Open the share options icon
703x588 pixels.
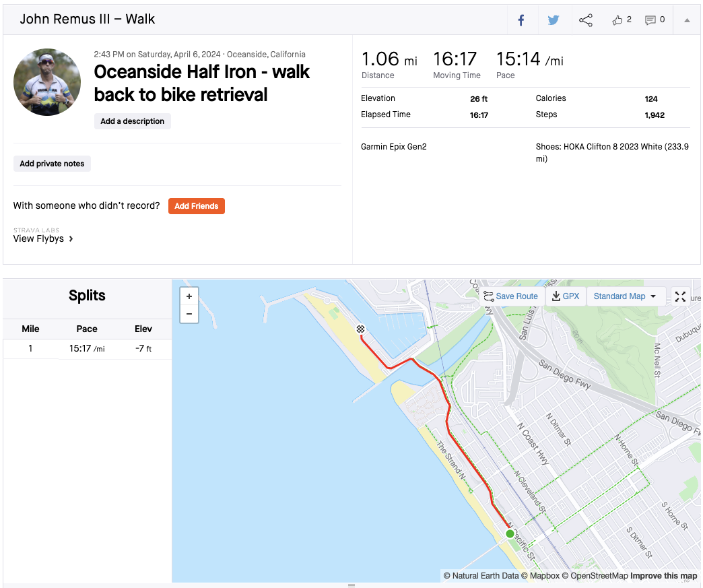pyautogui.click(x=586, y=20)
